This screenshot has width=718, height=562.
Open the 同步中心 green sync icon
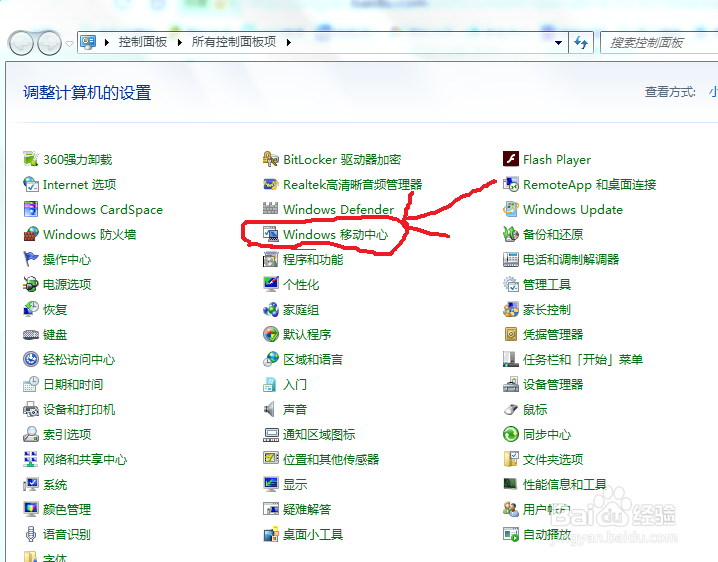click(511, 434)
